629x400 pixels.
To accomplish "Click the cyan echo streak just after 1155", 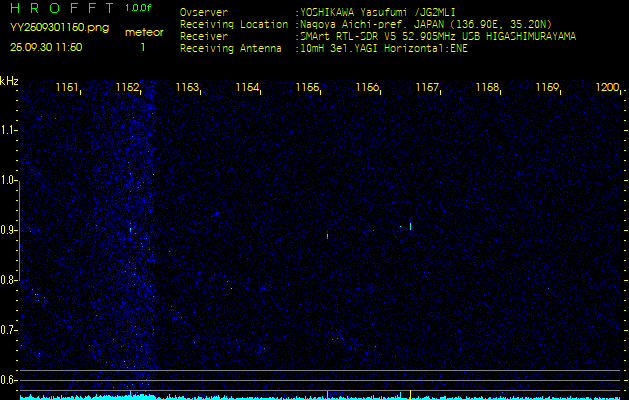I will tap(327, 235).
